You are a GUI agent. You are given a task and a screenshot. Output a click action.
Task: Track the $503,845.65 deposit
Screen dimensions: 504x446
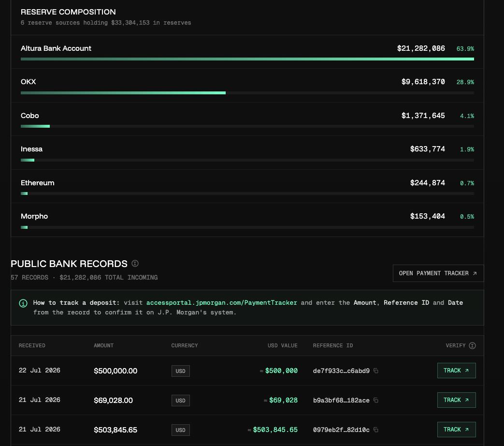point(457,430)
